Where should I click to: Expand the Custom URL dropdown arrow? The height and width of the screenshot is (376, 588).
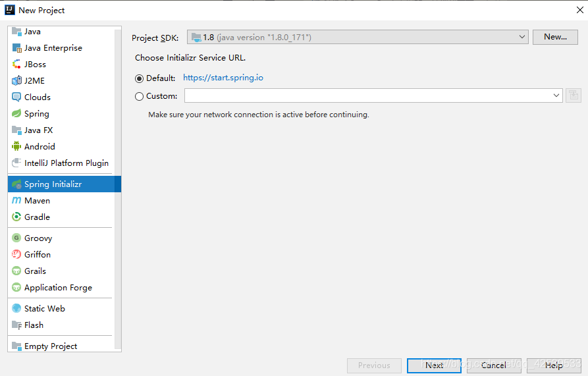(556, 95)
